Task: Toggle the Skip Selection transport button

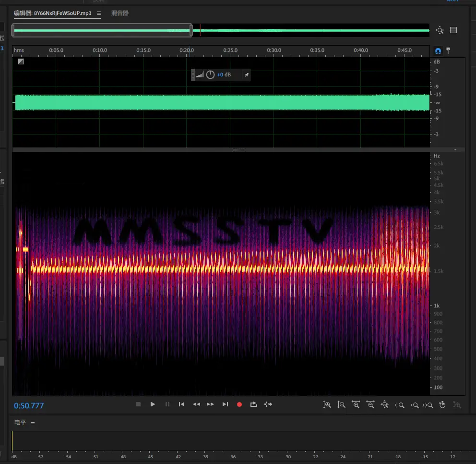Action: 268,404
